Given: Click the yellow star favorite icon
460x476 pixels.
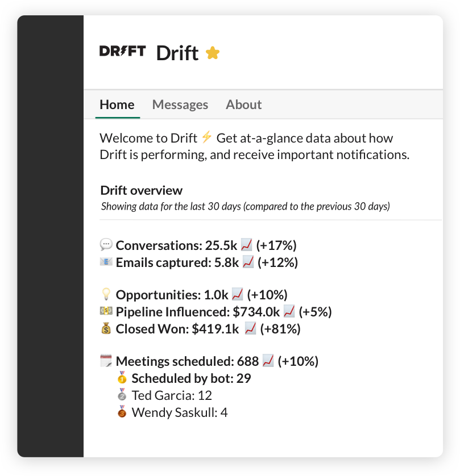Looking at the screenshot, I should [x=213, y=53].
